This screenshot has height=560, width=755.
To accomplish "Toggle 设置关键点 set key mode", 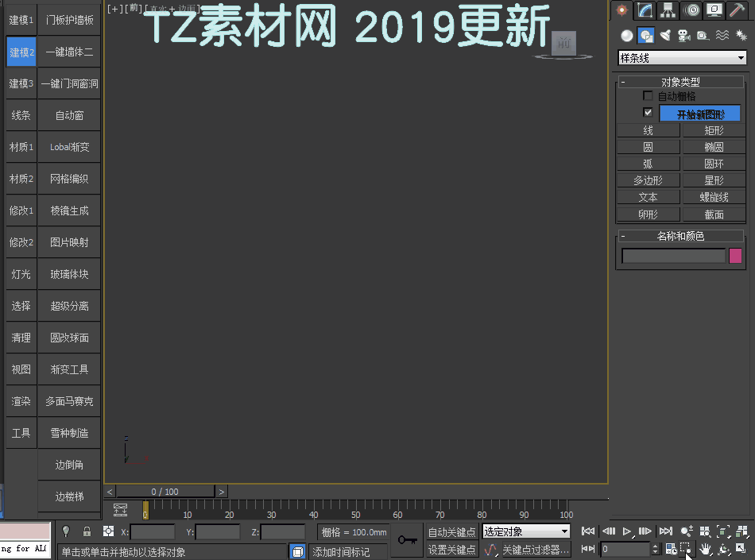I will (451, 550).
